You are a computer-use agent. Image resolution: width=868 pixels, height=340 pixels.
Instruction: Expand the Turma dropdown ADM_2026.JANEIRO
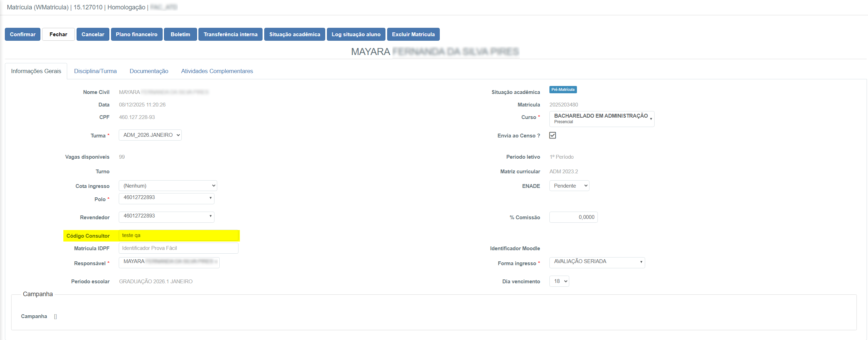[x=150, y=135]
